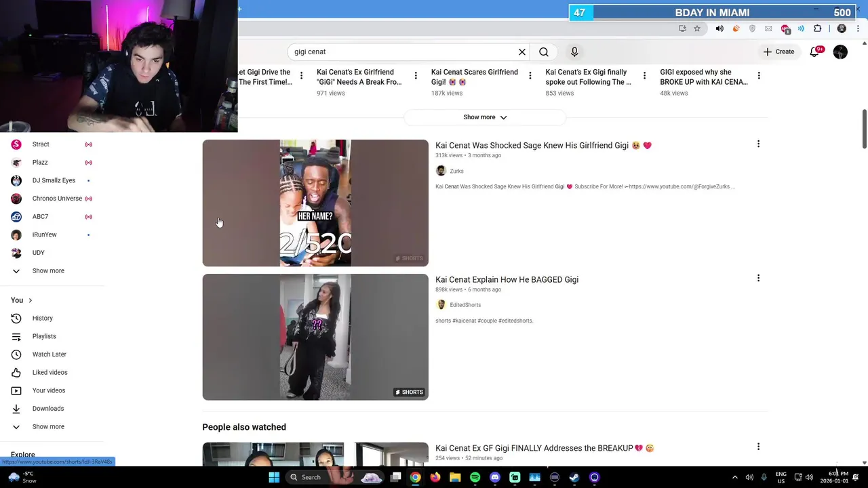
Task: Click the volume speaker extension icon
Action: click(719, 28)
